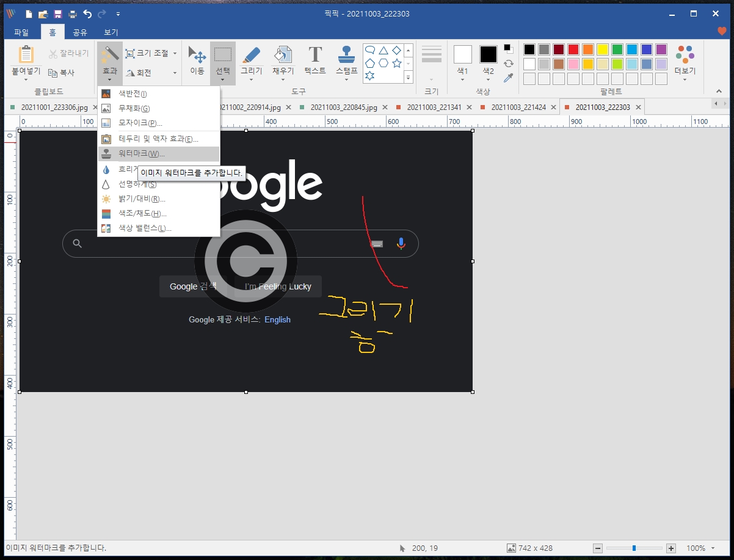
Task: Click the open file folder icon
Action: 43,14
